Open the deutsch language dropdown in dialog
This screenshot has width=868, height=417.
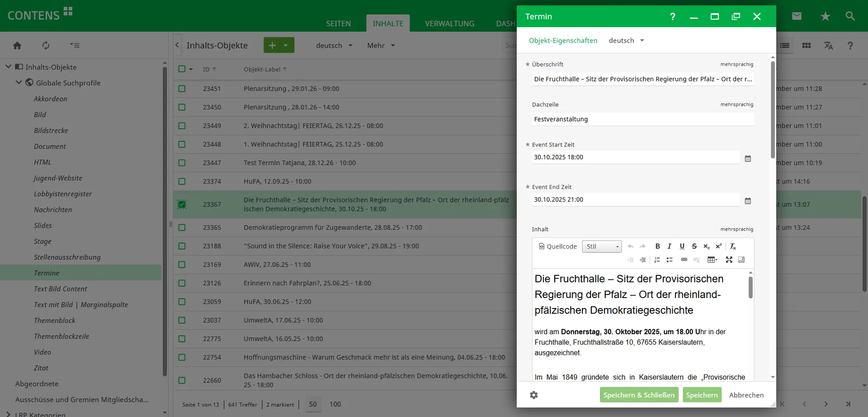[x=626, y=41]
